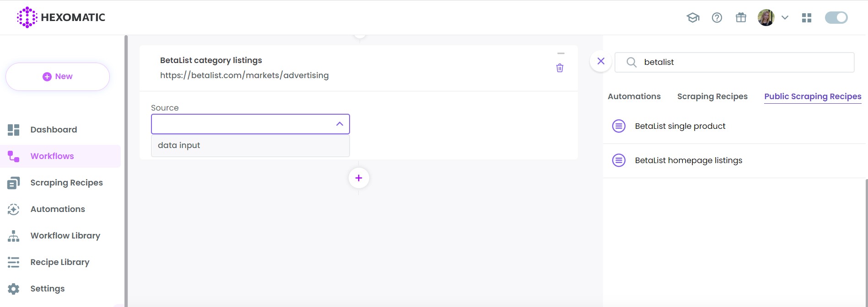Click the New button

58,76
